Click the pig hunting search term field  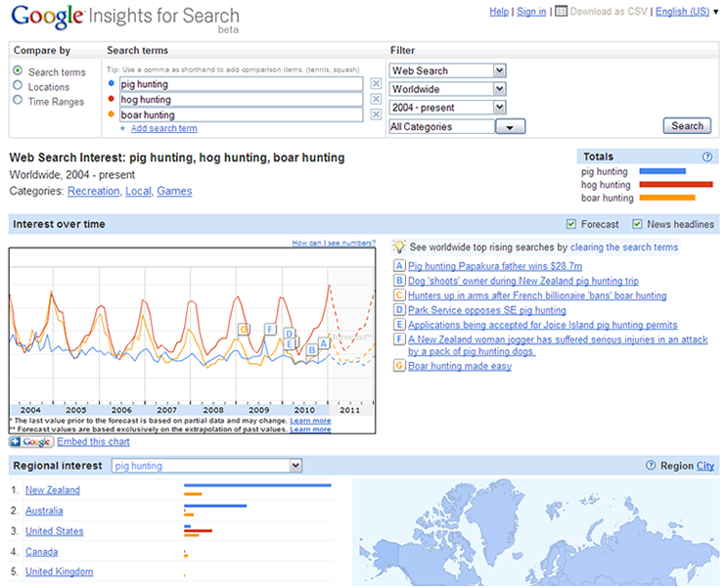click(x=241, y=84)
